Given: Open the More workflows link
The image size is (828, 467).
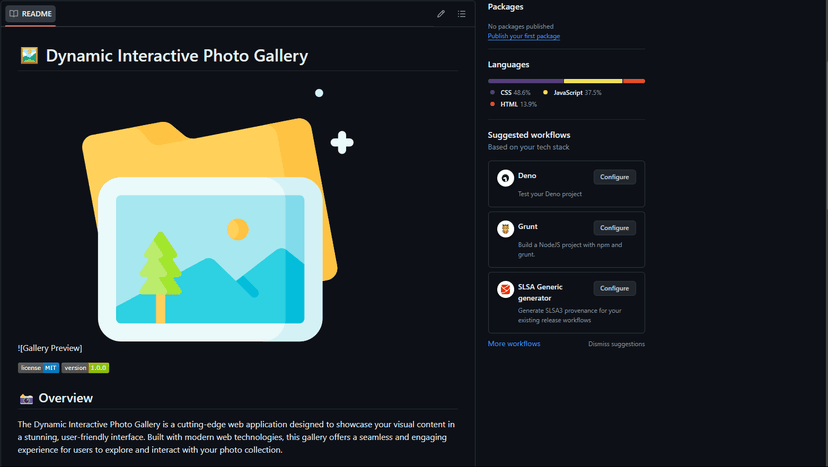Looking at the screenshot, I should pos(514,343).
